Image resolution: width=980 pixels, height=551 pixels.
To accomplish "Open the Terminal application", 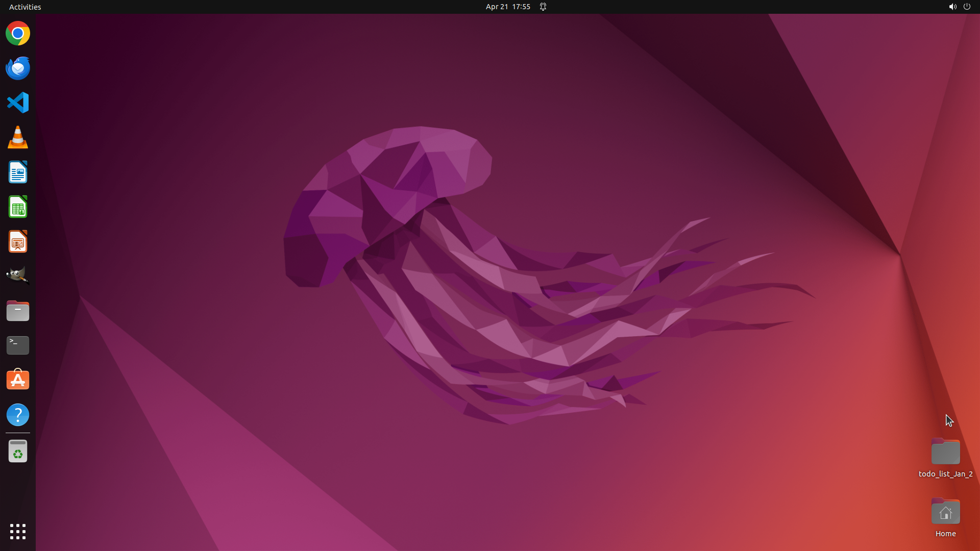I will [18, 345].
